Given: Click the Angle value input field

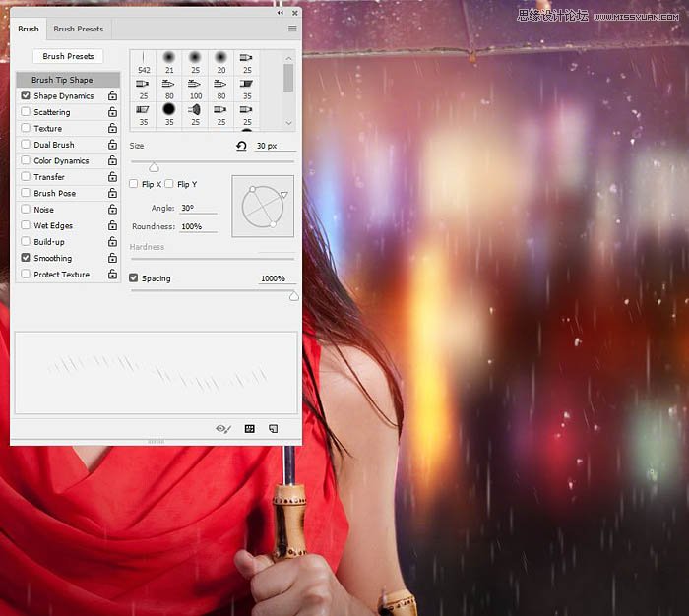Looking at the screenshot, I should point(198,209).
